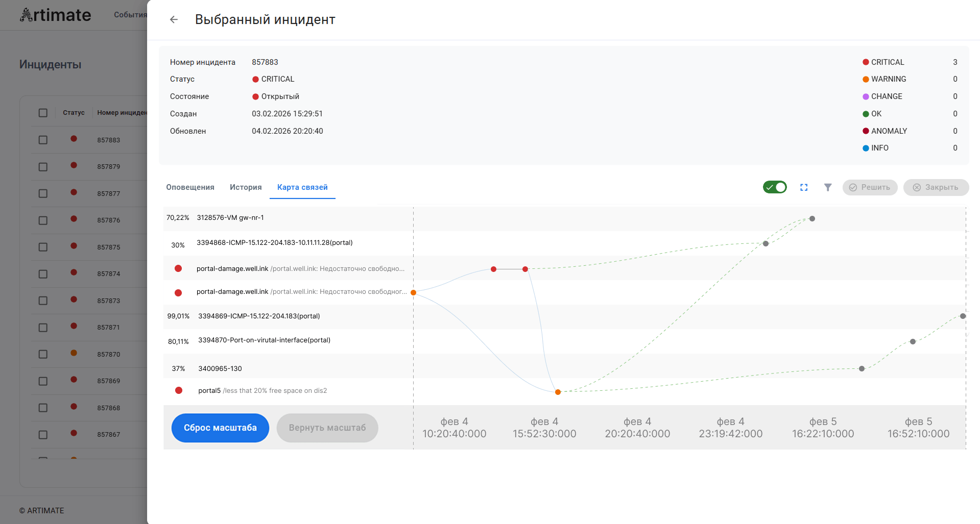Toggle the green switch above the chart
The image size is (980, 524).
pyautogui.click(x=775, y=187)
